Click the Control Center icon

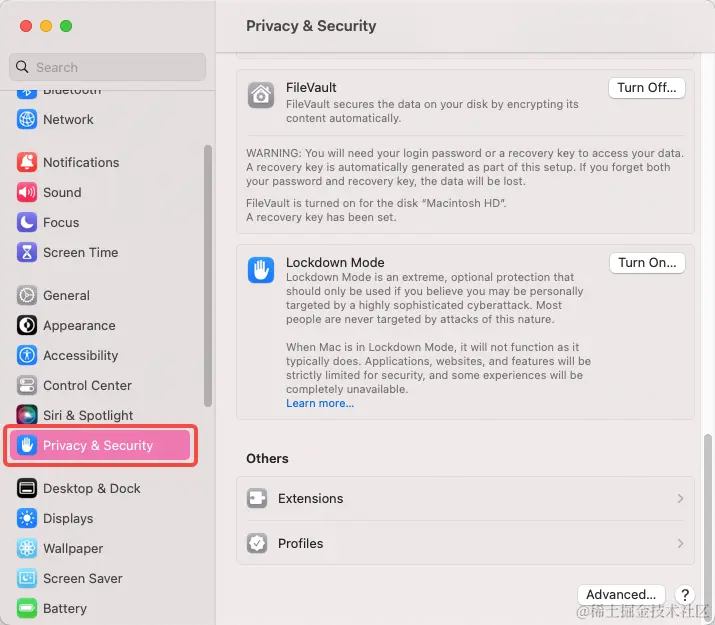click(27, 385)
